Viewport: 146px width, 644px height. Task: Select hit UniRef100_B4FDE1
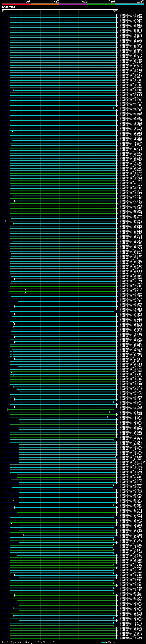point(131,22)
